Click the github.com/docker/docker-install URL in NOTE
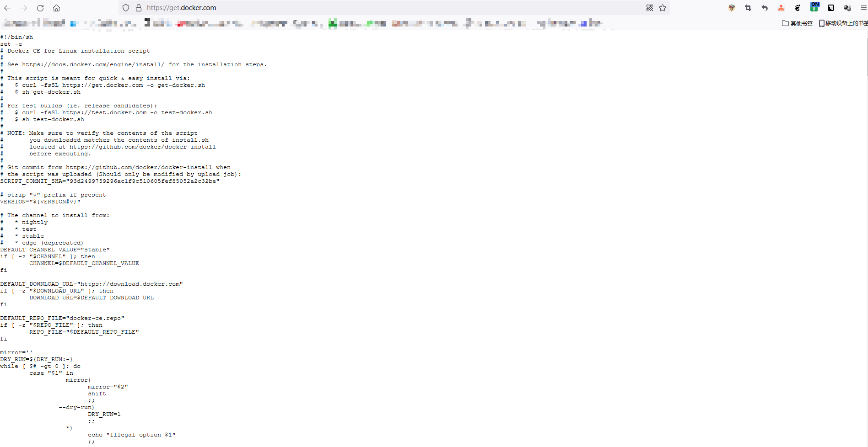 tap(142, 147)
